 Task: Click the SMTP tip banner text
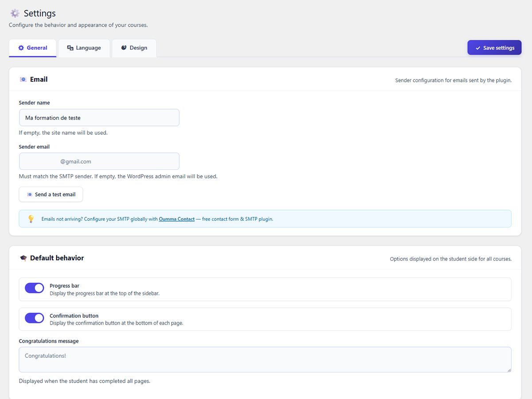point(100,219)
